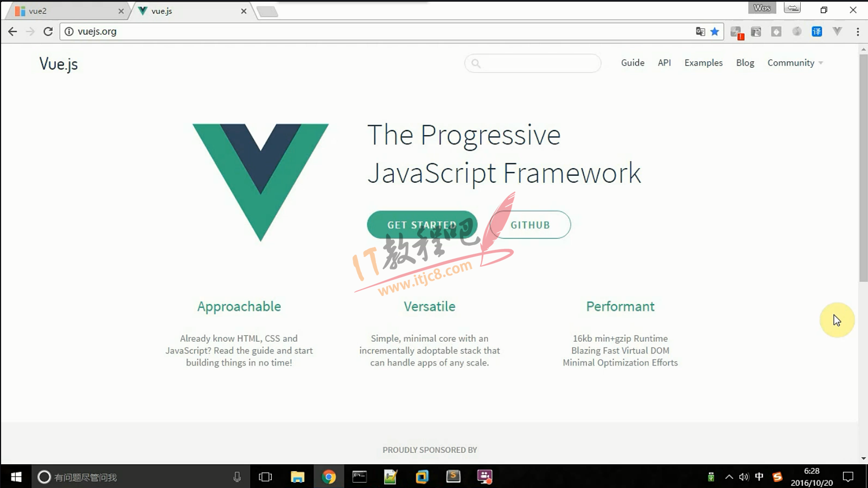Open the API nav link
868x488 pixels.
[665, 63]
